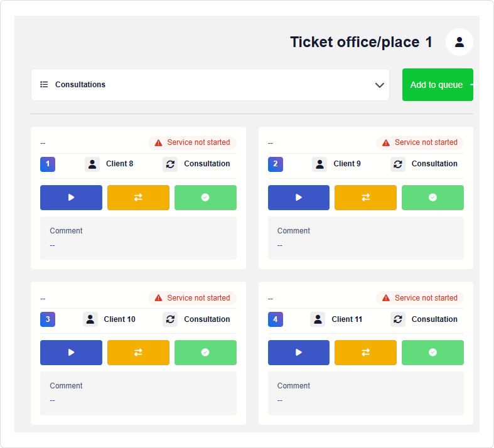Click Consultation refresh icon for Client 9
The image size is (494, 448).
tap(398, 164)
